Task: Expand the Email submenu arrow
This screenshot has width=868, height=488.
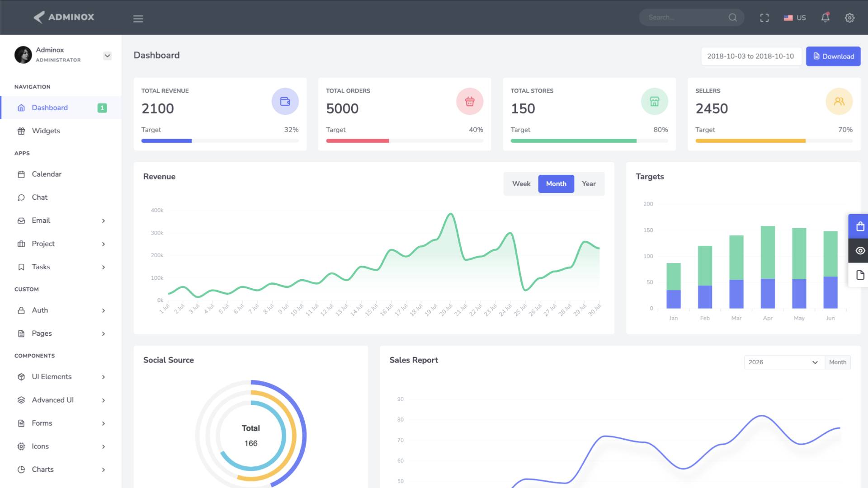Action: [104, 221]
